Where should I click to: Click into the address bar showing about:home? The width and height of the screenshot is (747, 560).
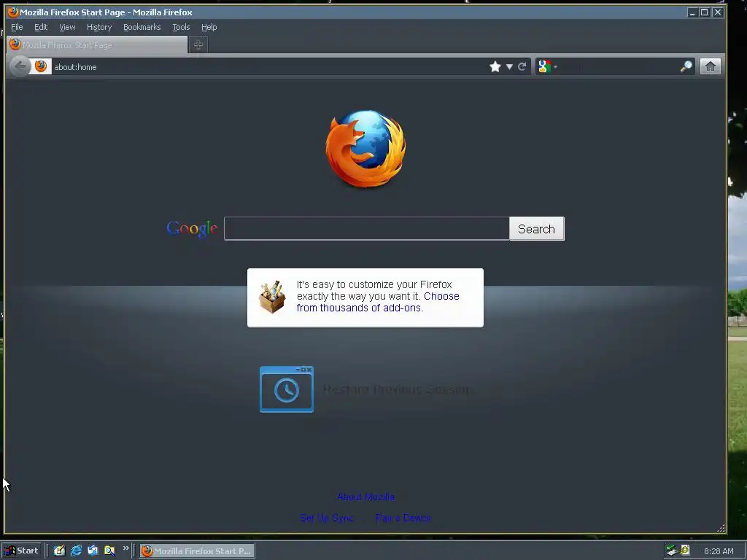[x=269, y=66]
